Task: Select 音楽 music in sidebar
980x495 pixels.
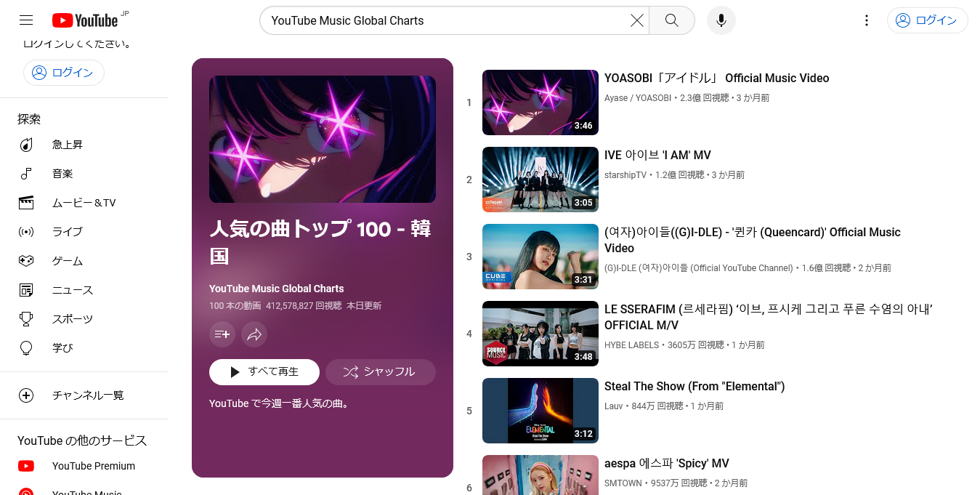Action: 62,174
